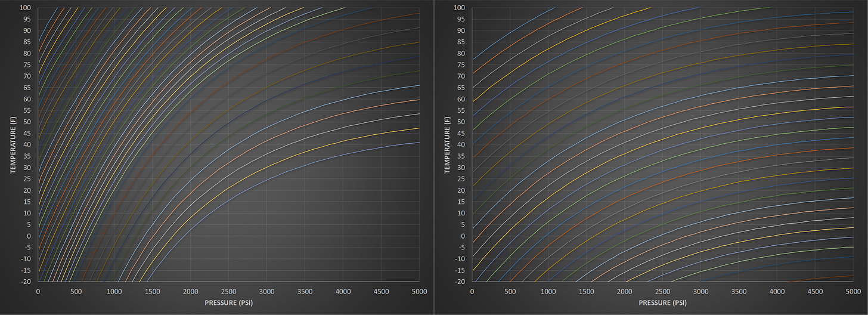The image size is (868, 315).
Task: Select the 1500 pressure label on left chart
Action: (153, 292)
